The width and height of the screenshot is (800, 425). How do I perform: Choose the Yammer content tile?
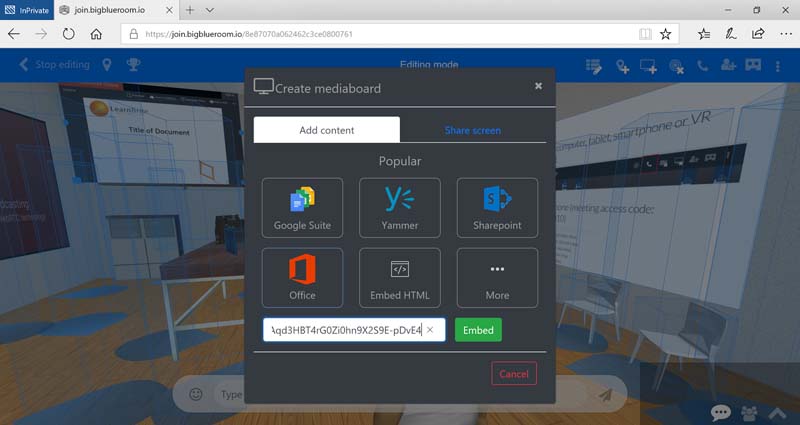pyautogui.click(x=399, y=208)
